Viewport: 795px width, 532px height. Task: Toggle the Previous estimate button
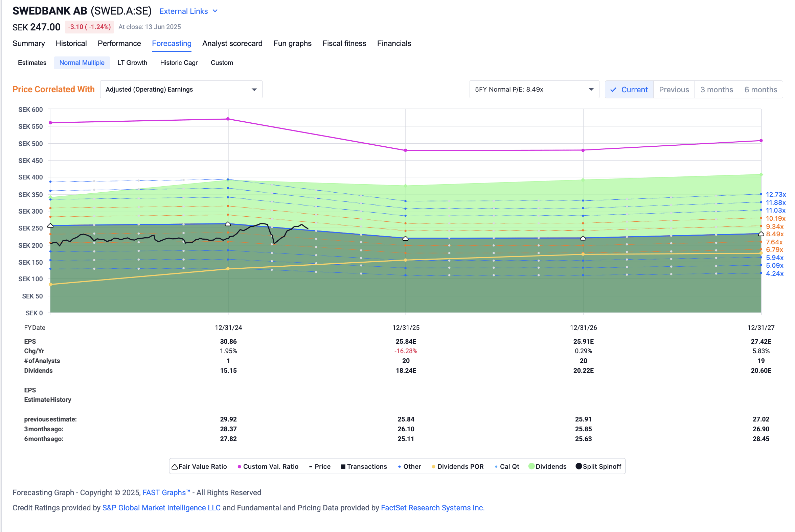(674, 90)
